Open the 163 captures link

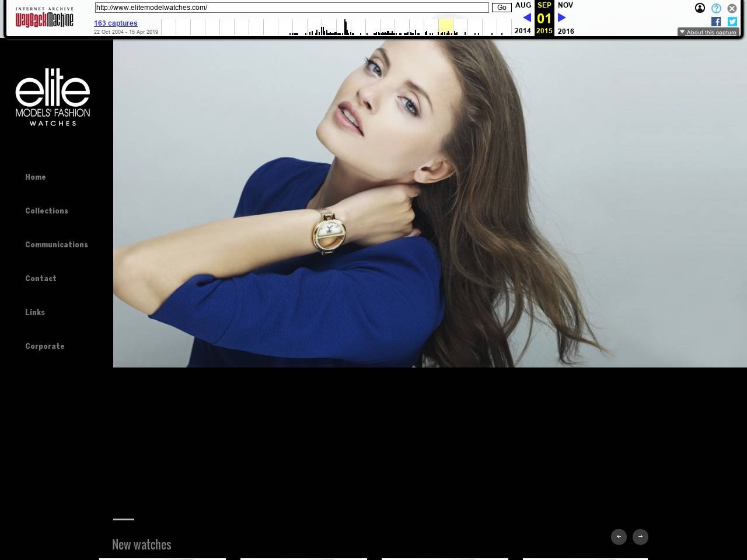(x=116, y=23)
